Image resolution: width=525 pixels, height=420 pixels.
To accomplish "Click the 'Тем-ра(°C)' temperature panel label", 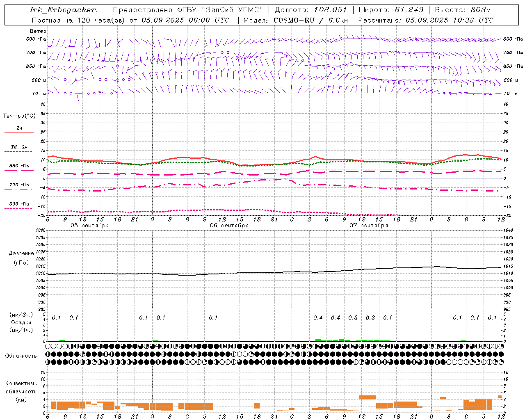I will coord(19,116).
